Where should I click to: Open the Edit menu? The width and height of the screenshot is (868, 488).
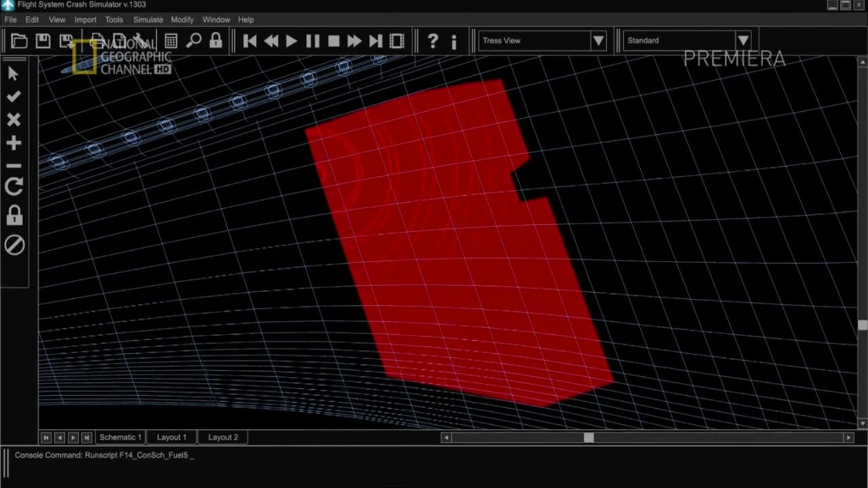pos(32,20)
